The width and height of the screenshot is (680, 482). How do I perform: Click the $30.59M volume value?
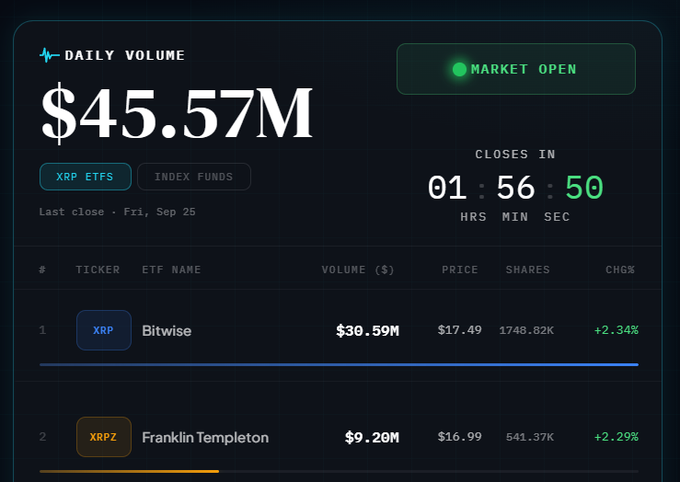(x=367, y=331)
